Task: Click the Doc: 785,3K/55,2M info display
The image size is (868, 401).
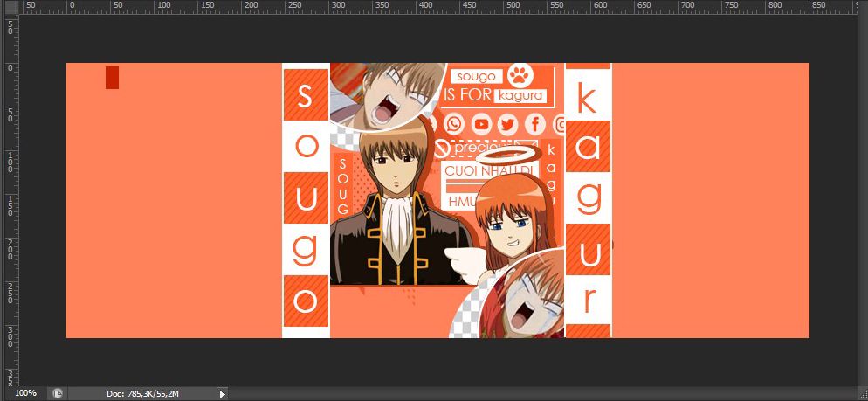Action: [x=142, y=394]
